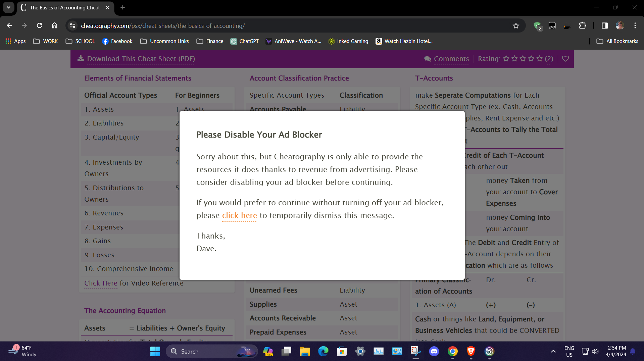
Task: Open a new browser tab
Action: pyautogui.click(x=123, y=7)
